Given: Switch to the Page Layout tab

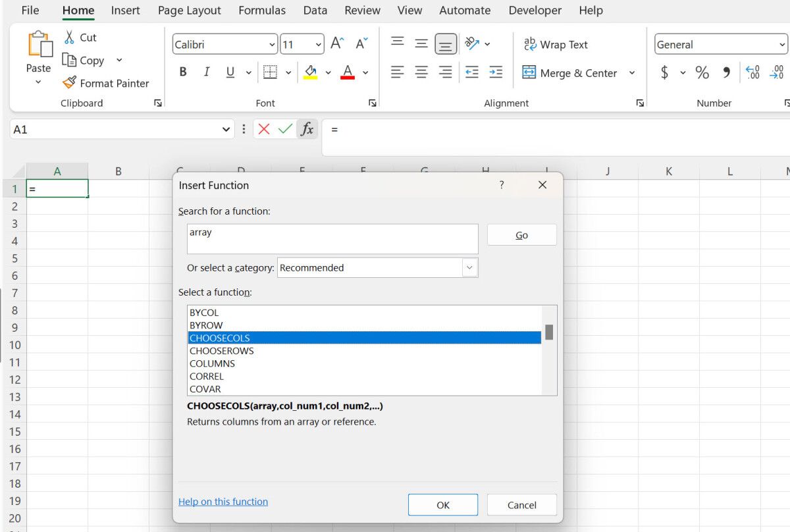Looking at the screenshot, I should [x=189, y=11].
